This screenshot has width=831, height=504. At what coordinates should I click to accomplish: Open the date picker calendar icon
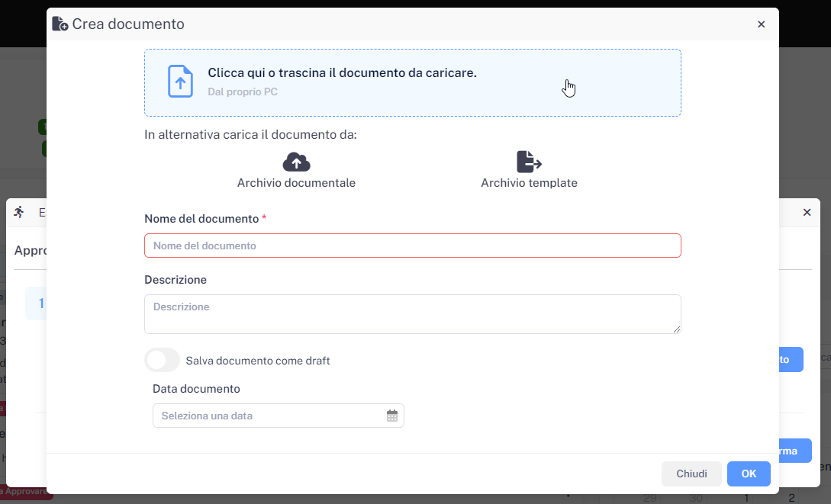tap(392, 416)
